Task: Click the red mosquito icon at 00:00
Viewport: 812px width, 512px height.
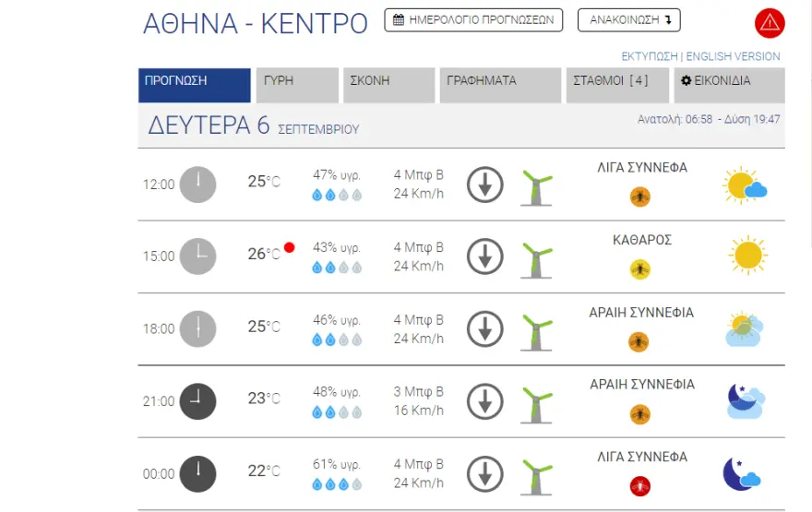Action: click(639, 485)
